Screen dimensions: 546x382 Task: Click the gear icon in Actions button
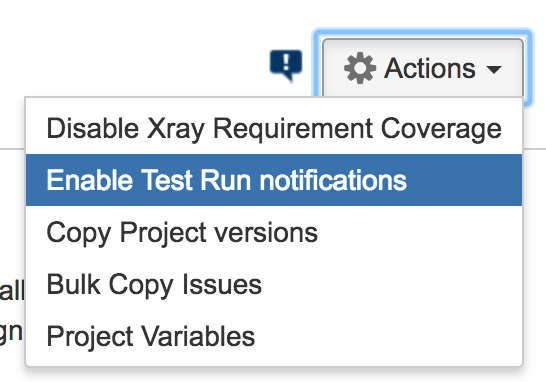pyautogui.click(x=360, y=68)
